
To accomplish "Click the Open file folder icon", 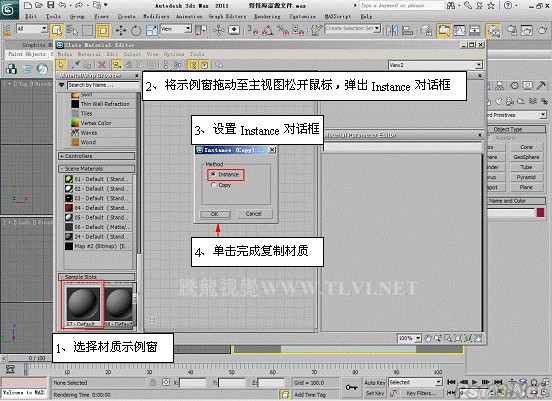I will tap(39, 5).
